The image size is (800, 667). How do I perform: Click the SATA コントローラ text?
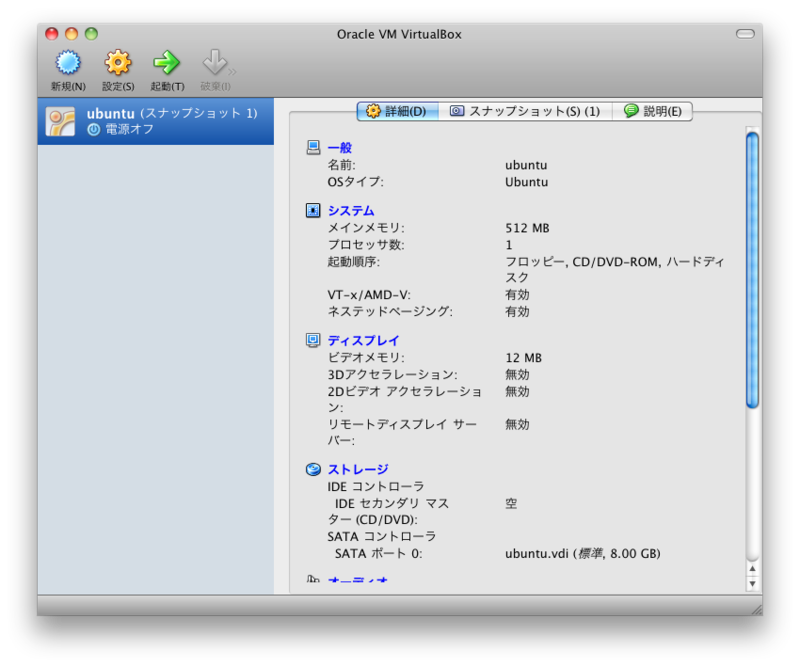pos(382,536)
